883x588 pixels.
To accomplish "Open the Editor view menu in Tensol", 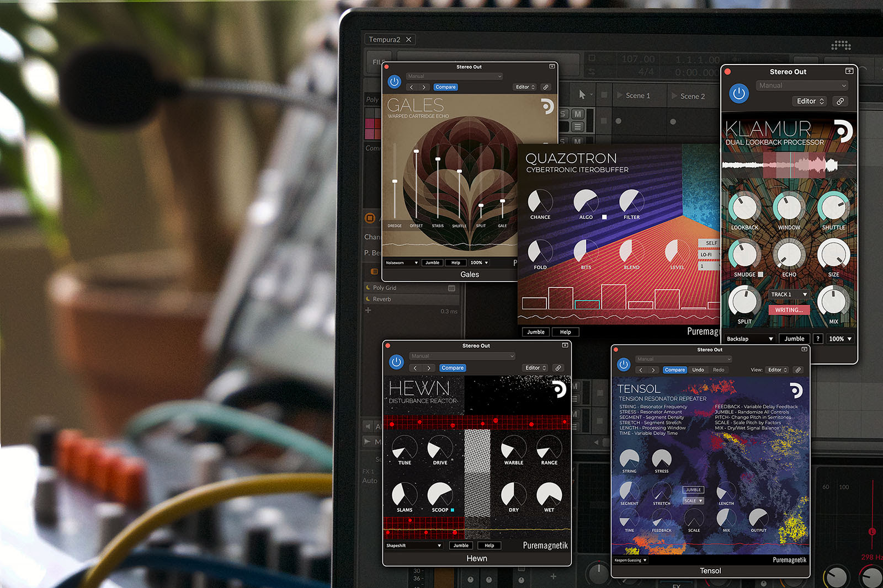I will (778, 370).
